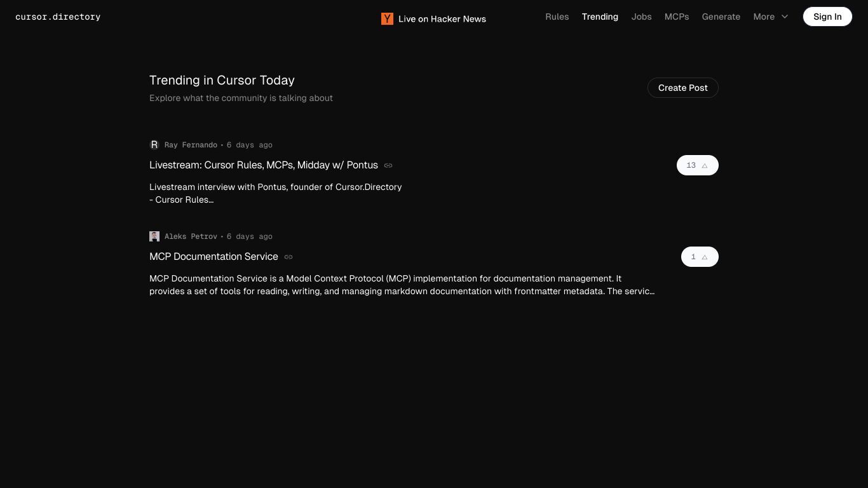
Task: Open the Jobs nav item
Action: pyautogui.click(x=642, y=17)
